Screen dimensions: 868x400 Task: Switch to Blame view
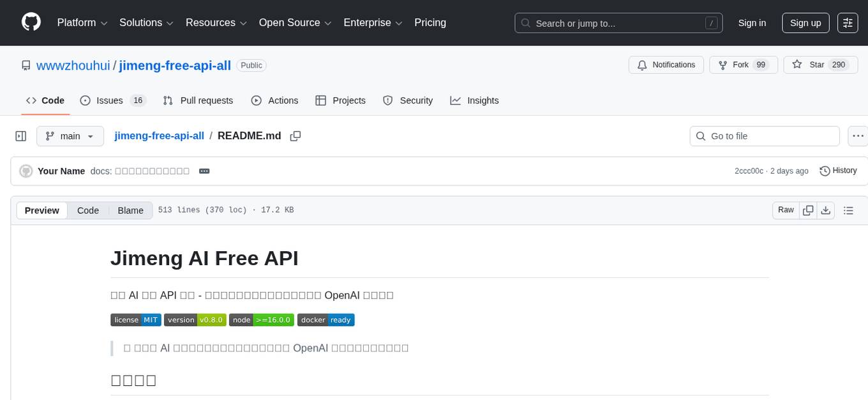click(x=130, y=210)
